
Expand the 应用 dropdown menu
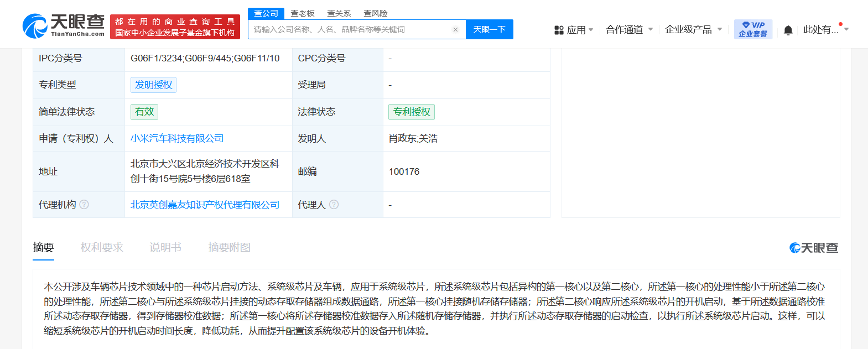591,30
